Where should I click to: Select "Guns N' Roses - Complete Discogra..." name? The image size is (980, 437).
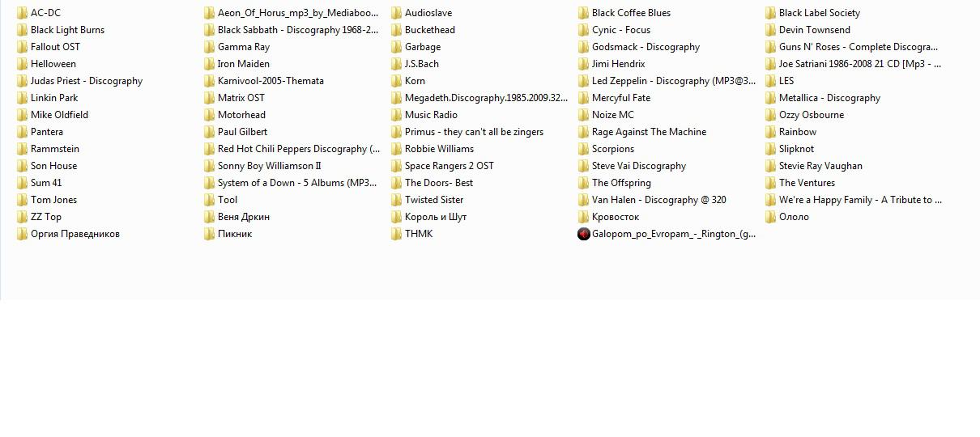tap(859, 47)
